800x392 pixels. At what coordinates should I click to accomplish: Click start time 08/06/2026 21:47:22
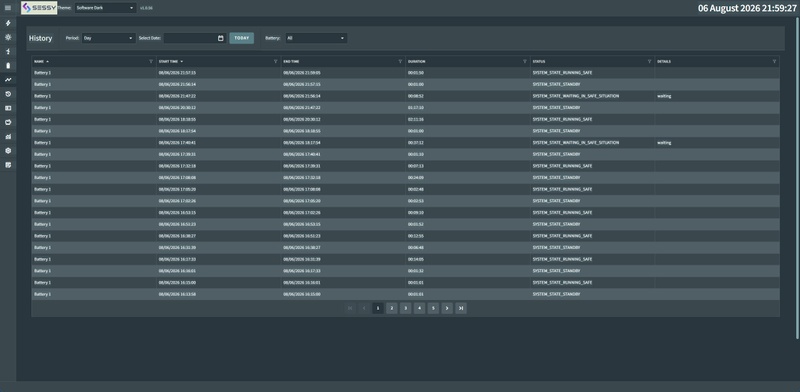pos(177,96)
